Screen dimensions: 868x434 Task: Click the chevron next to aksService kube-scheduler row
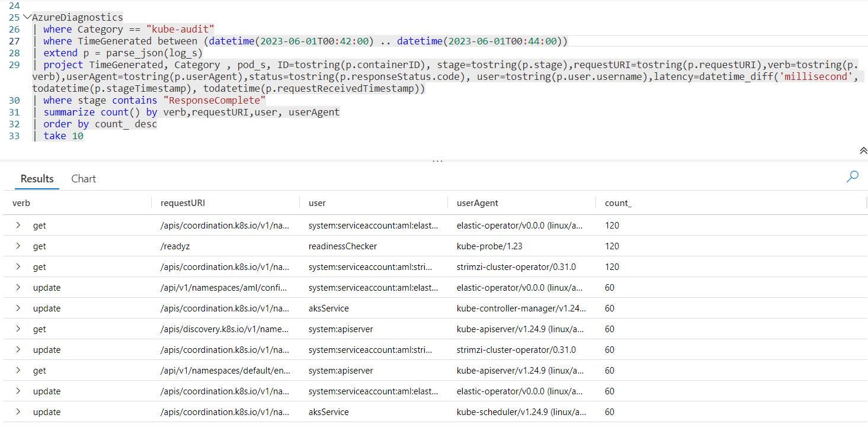[x=18, y=412]
